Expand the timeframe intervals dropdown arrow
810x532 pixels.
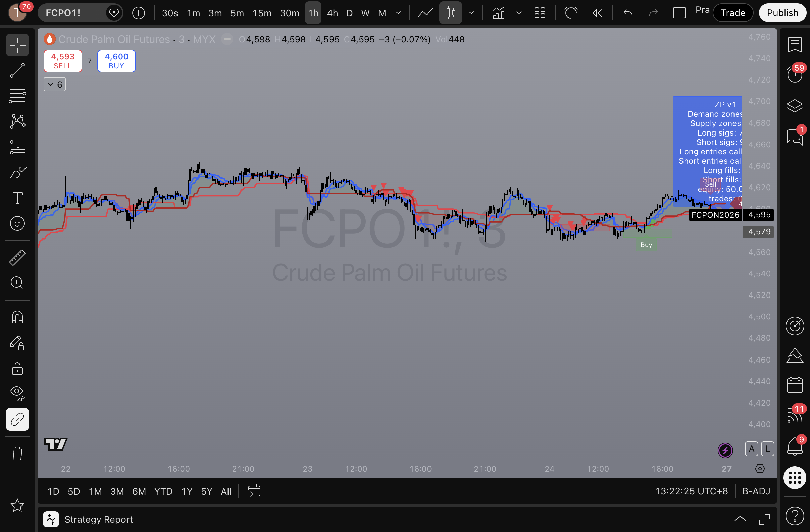pos(398,13)
